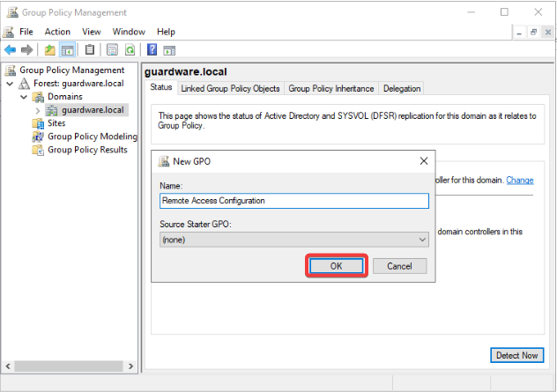Switch to Group Policy Inheritance tab
This screenshot has height=392, width=557.
pos(331,88)
